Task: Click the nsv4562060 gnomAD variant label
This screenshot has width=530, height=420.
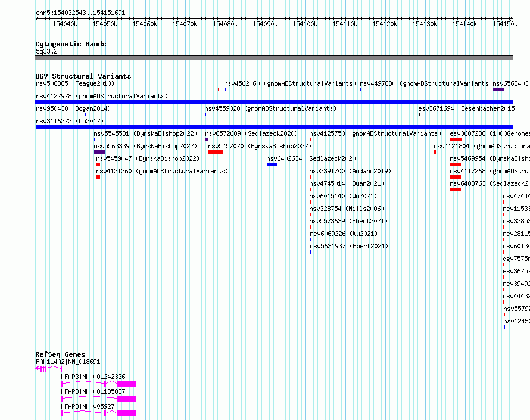Action: (x=290, y=83)
